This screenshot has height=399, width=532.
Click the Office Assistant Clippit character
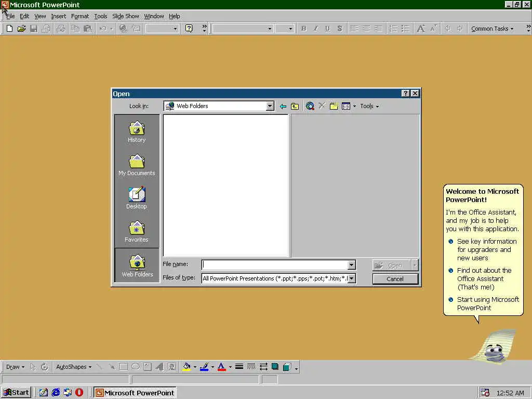coord(495,347)
